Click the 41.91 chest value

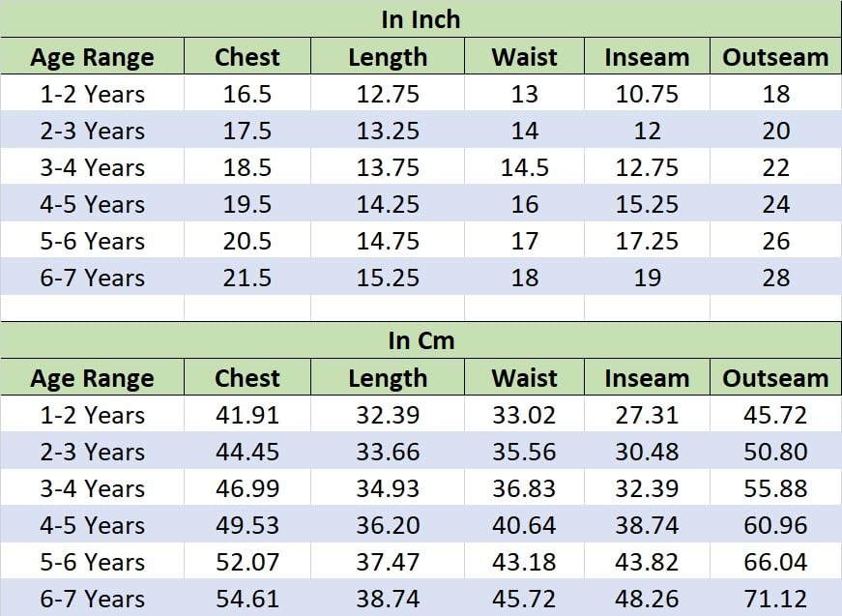click(x=247, y=415)
